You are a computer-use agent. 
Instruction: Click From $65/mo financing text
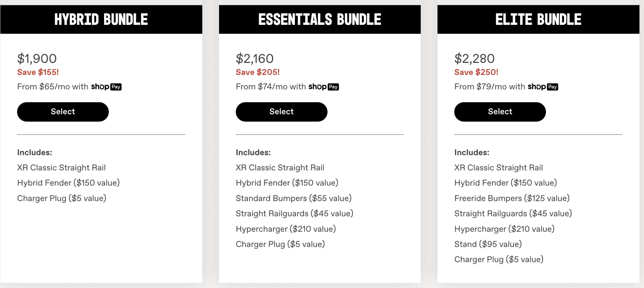pos(52,87)
